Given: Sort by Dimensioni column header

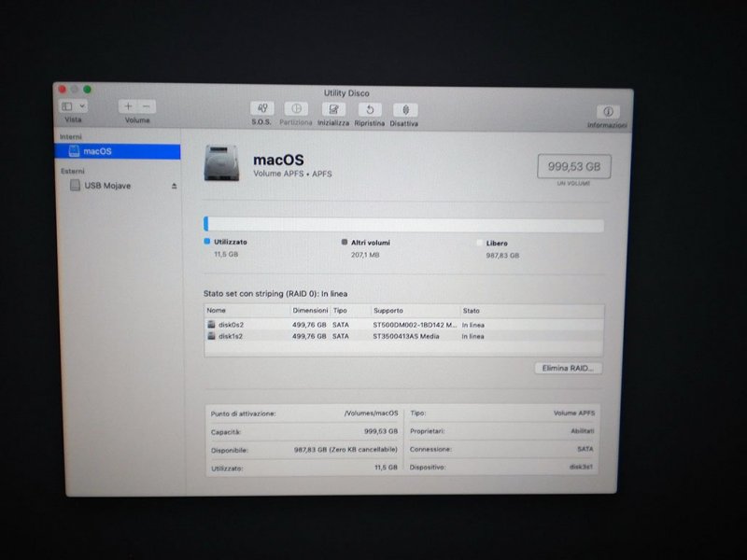Looking at the screenshot, I should click(310, 310).
